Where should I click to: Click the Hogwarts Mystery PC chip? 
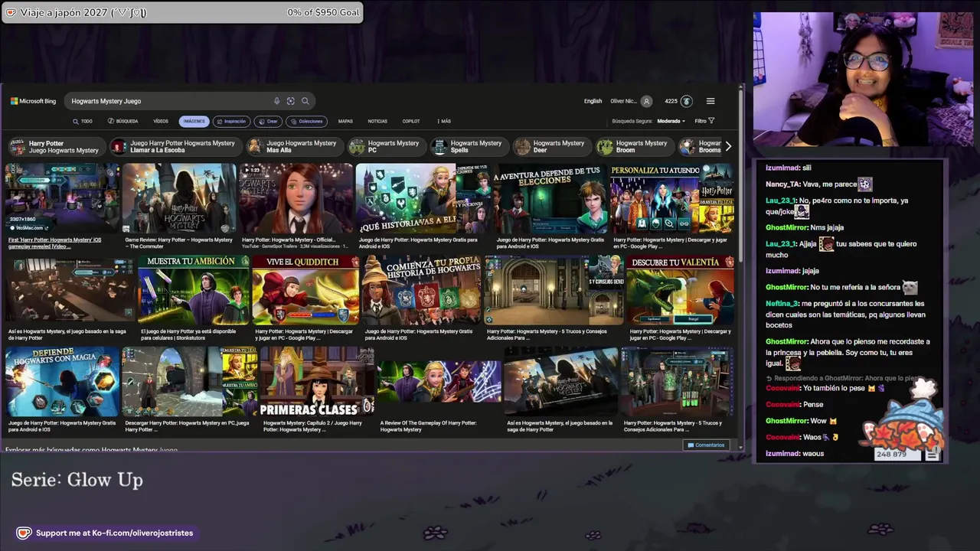coord(385,147)
